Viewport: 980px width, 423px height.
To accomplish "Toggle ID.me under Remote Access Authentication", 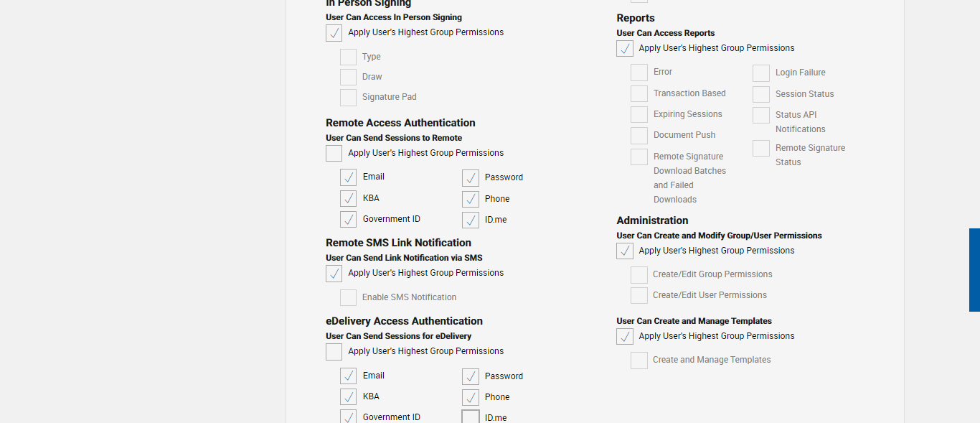I will tap(471, 220).
